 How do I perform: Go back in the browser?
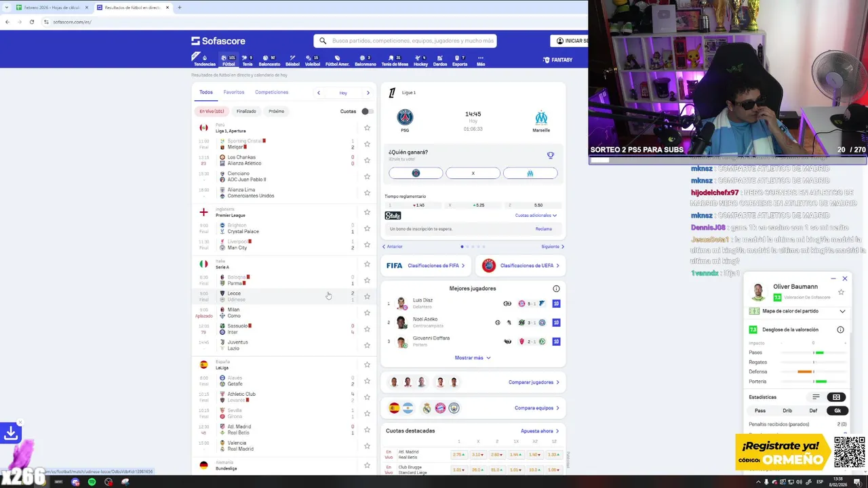click(x=7, y=22)
